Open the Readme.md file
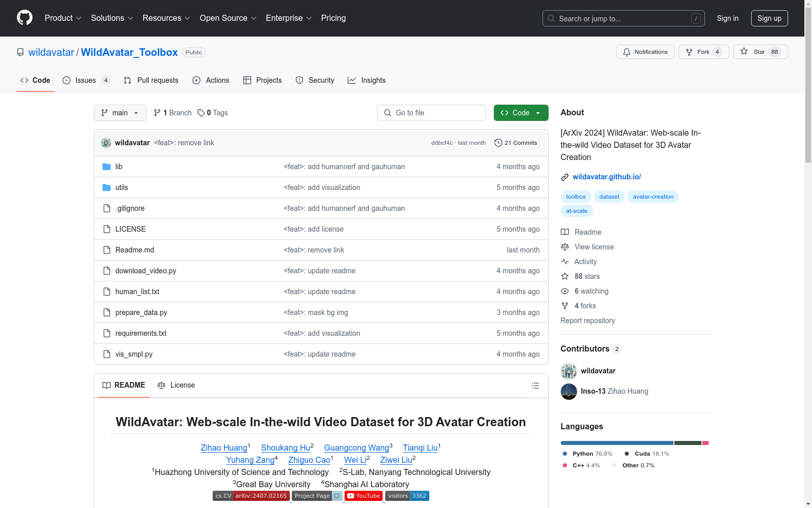 tap(134, 250)
